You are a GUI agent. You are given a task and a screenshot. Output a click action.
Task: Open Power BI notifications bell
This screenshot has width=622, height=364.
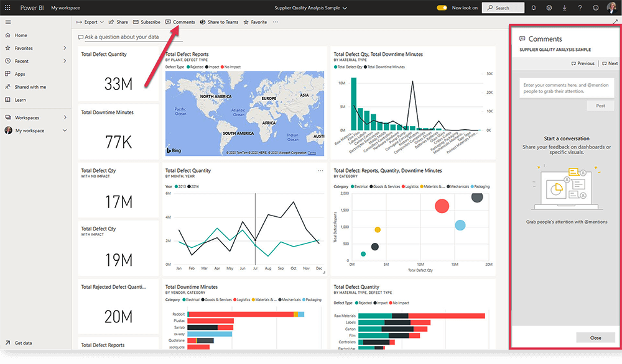534,8
